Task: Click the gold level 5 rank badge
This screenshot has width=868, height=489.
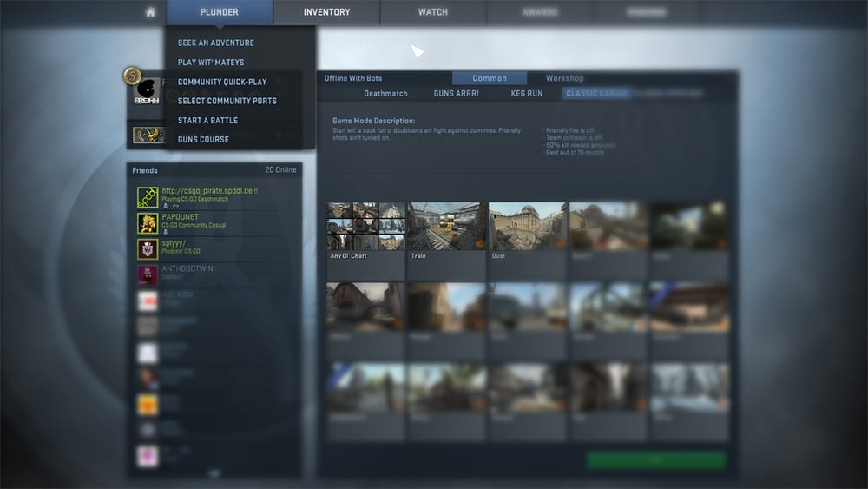Action: click(132, 76)
